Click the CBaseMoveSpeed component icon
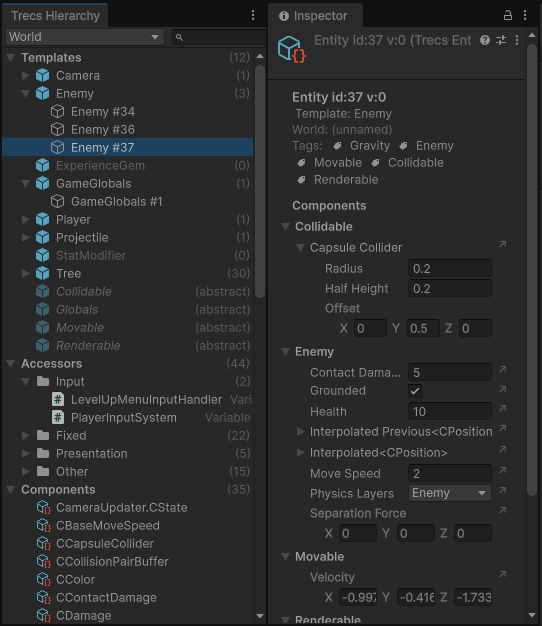Viewport: 542px width, 626px height. 44,525
